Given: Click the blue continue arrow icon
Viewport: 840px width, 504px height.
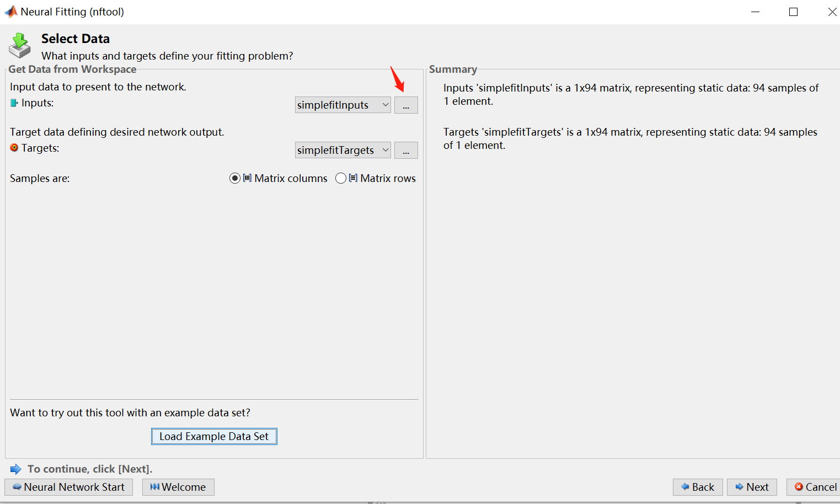Looking at the screenshot, I should click(x=16, y=469).
